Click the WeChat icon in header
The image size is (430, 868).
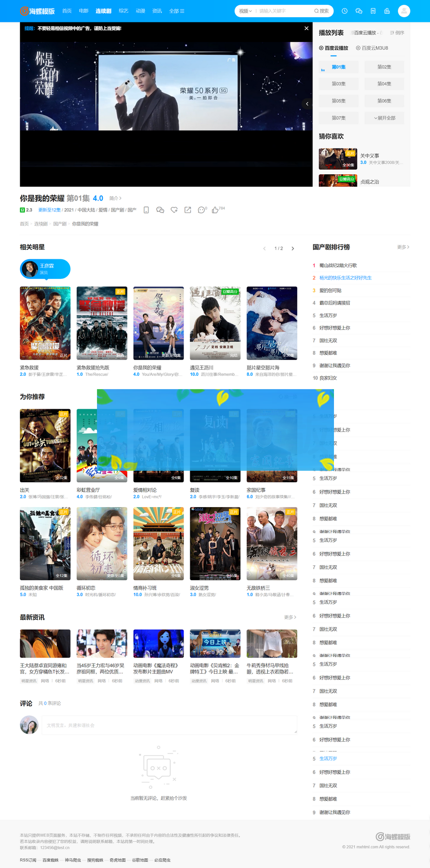point(359,11)
